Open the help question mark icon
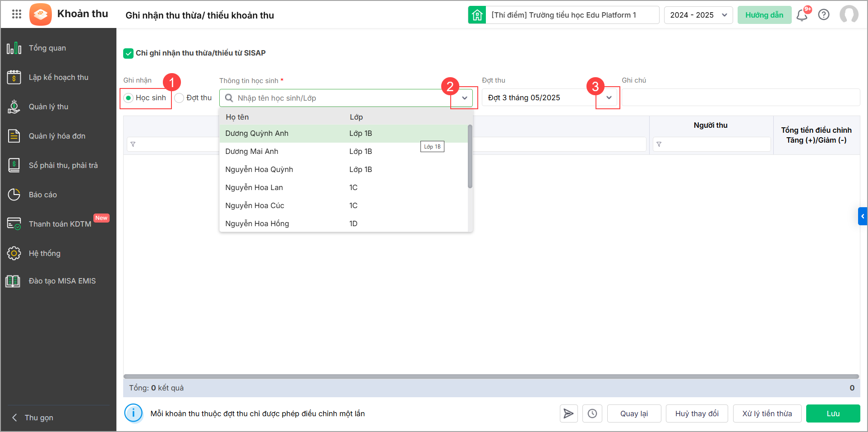This screenshot has width=868, height=432. click(x=824, y=15)
